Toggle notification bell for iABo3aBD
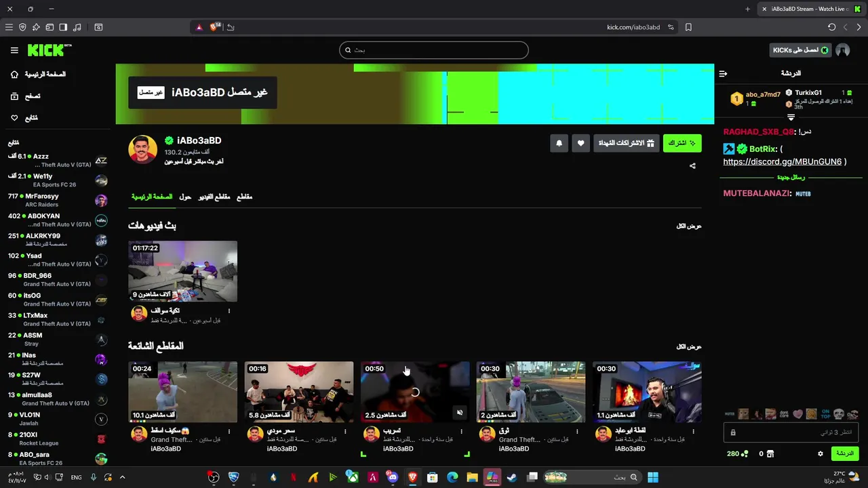The image size is (868, 488). 559,143
